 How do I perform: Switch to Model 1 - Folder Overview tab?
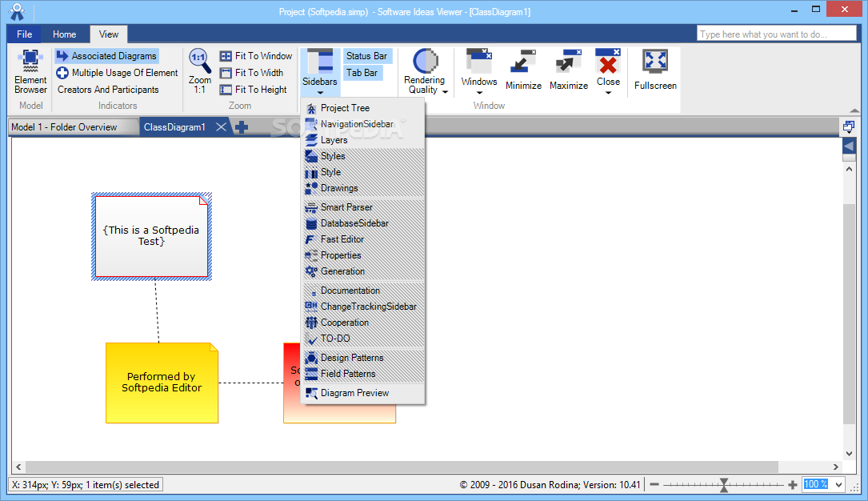(73, 127)
